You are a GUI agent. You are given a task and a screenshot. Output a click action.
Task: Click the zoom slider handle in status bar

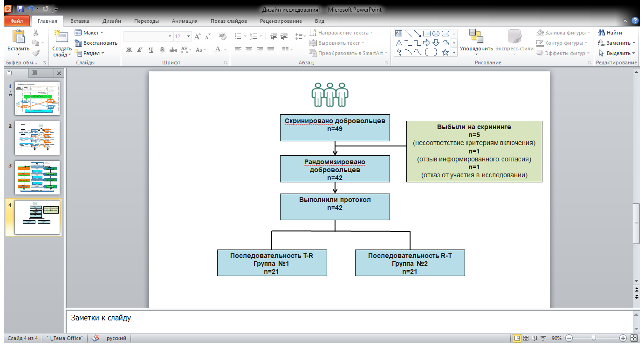pos(593,338)
